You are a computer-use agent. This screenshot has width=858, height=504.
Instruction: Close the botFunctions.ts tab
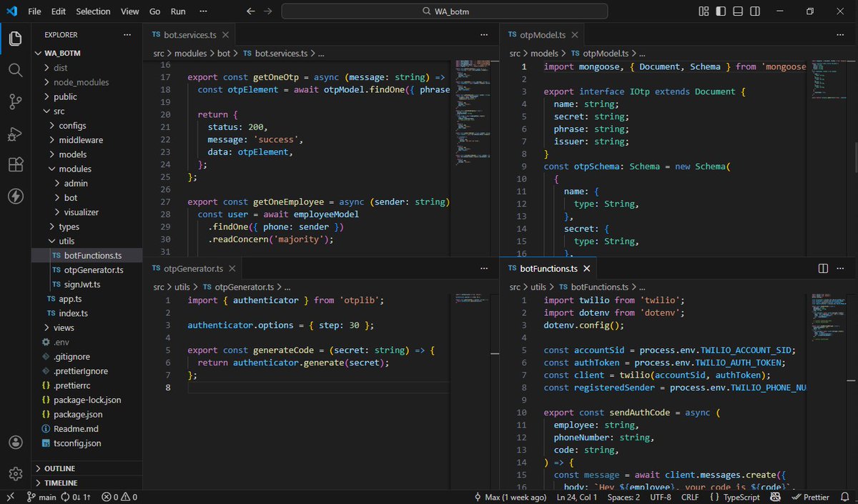[x=587, y=268]
